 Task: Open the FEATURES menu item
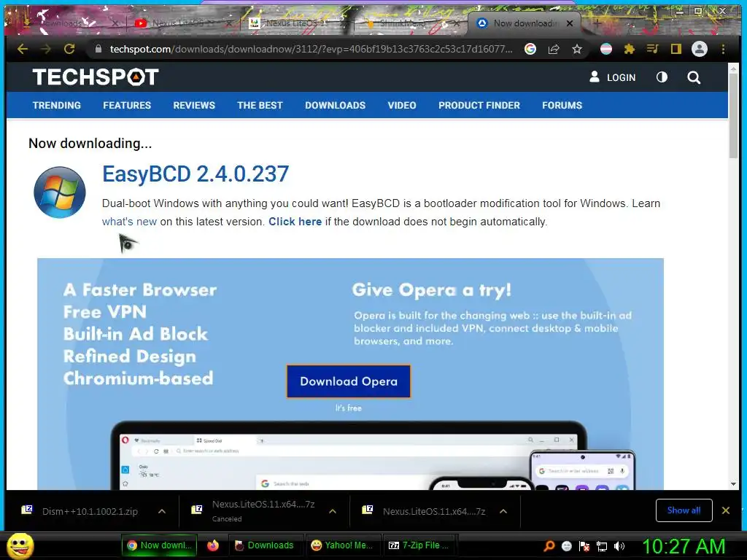127,105
